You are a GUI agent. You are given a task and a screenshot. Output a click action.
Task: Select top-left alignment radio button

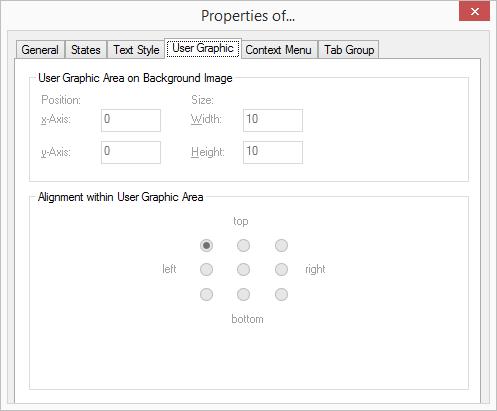pos(206,246)
